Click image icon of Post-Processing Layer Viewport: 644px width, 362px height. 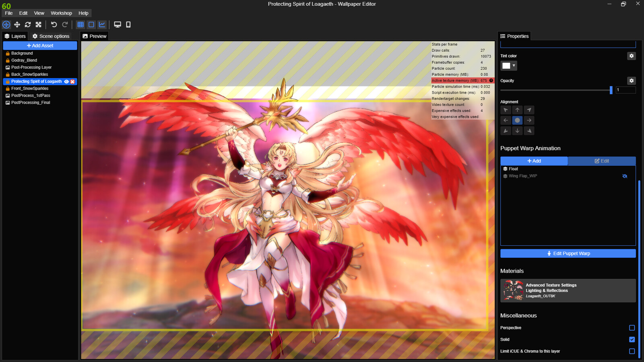click(8, 67)
